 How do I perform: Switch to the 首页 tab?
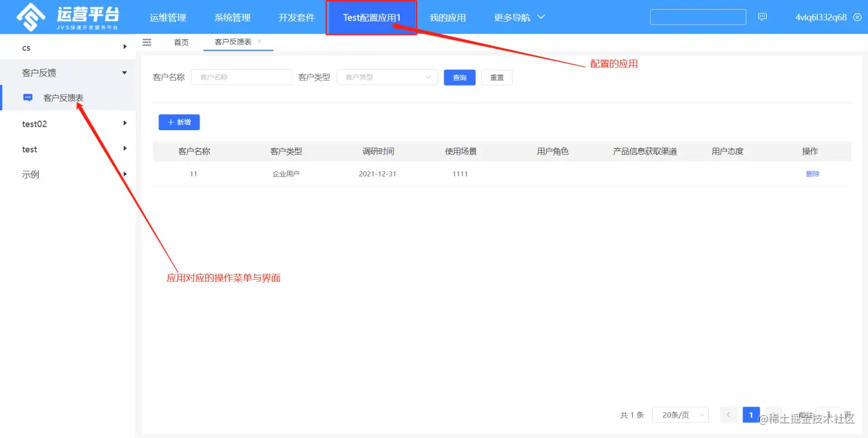(181, 42)
